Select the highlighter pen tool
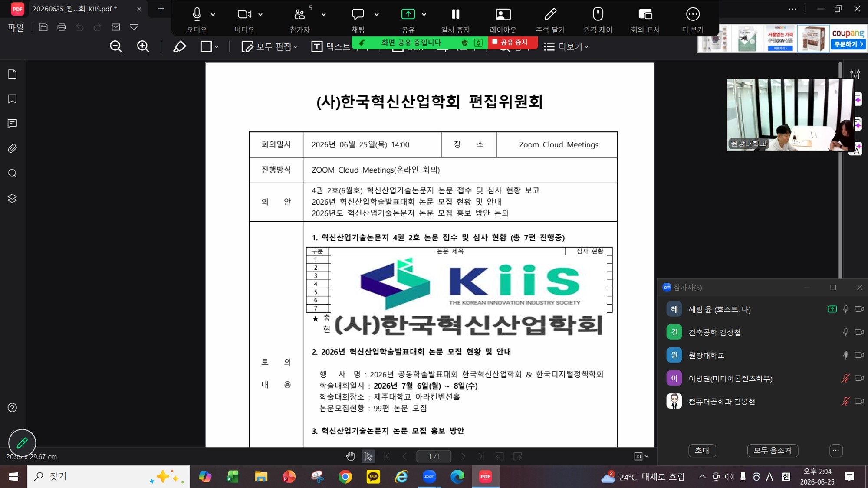This screenshot has width=868, height=488. click(179, 46)
